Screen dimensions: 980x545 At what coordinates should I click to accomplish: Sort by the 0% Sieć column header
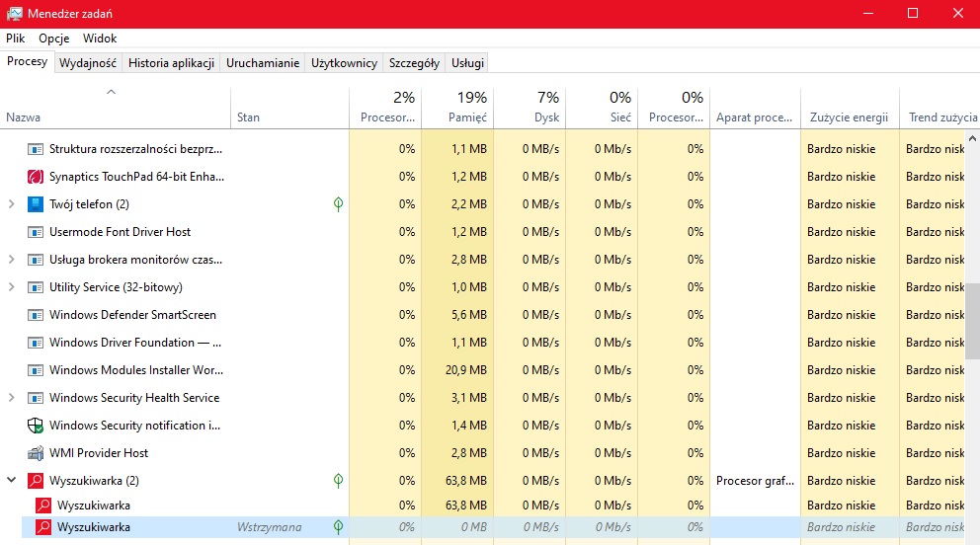(602, 109)
